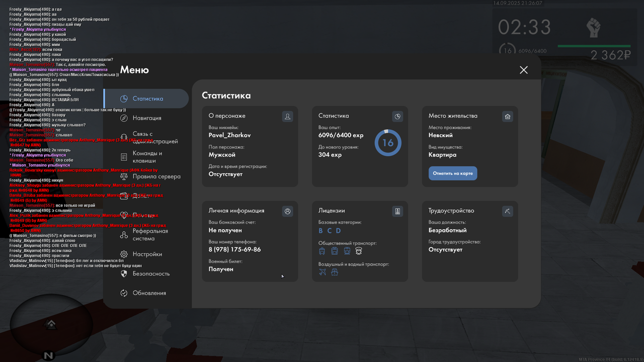Click the person icon in О персонаже card
The image size is (644, 362).
[x=287, y=116]
